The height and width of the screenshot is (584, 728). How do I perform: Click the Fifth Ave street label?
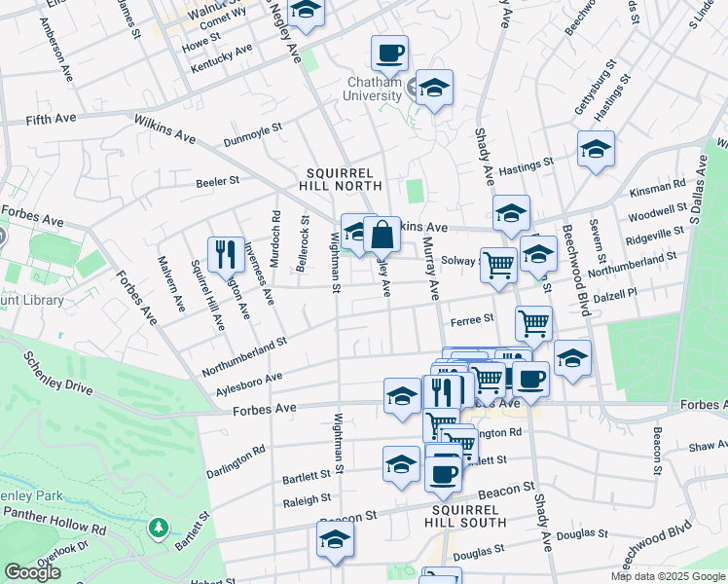[x=51, y=120]
